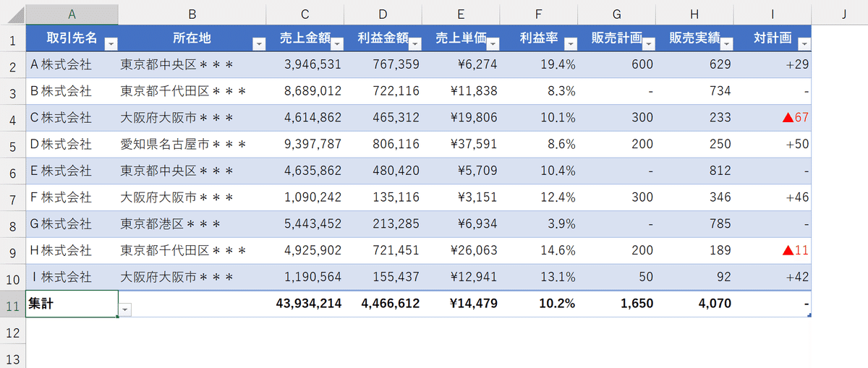This screenshot has width=868, height=368.
Task: Click total sales 43,934,214
Action: tap(305, 304)
